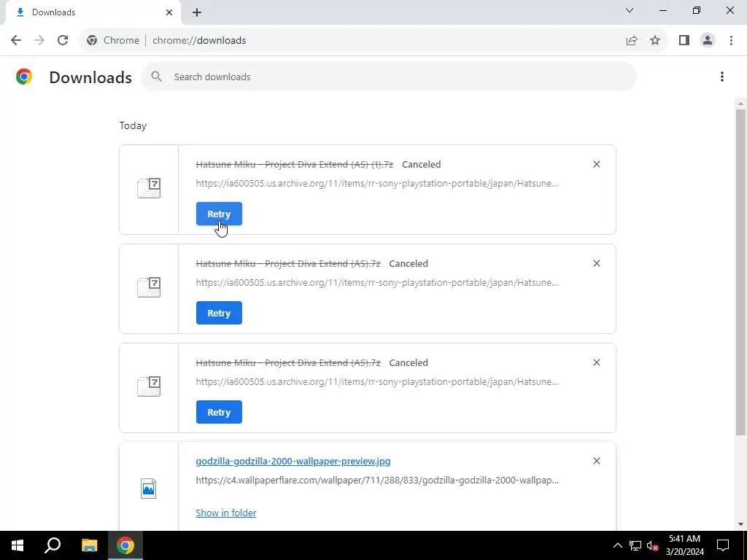Close the Downloads tab
This screenshot has width=747, height=560.
[169, 12]
